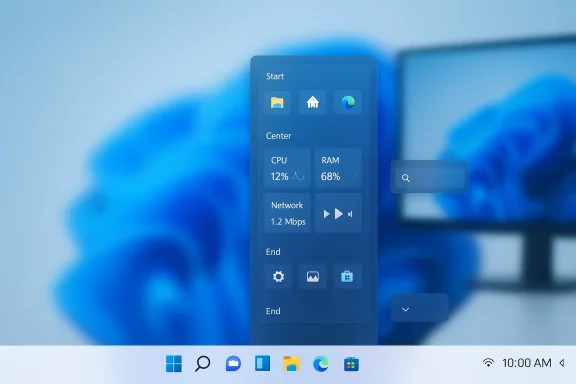Image resolution: width=576 pixels, height=384 pixels.
Task: Click the Center section heading
Action: tap(278, 136)
